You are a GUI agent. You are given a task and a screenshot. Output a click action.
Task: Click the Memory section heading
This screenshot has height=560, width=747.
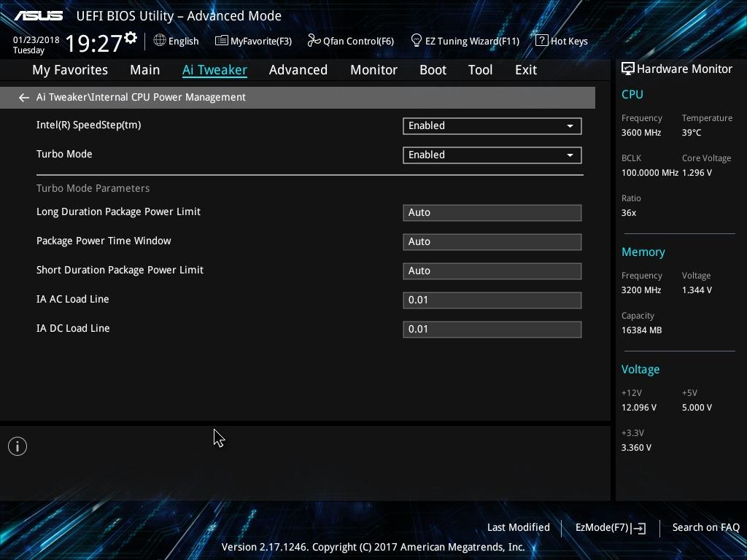[x=643, y=252]
